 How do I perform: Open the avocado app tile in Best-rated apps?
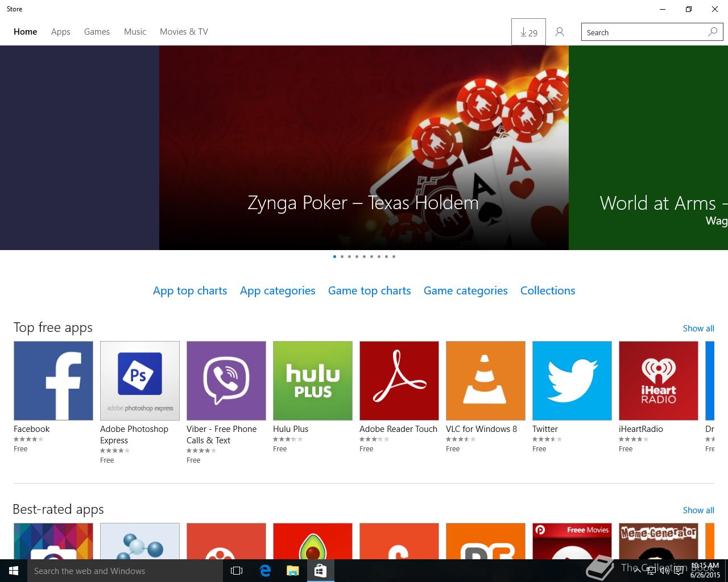pos(313,541)
